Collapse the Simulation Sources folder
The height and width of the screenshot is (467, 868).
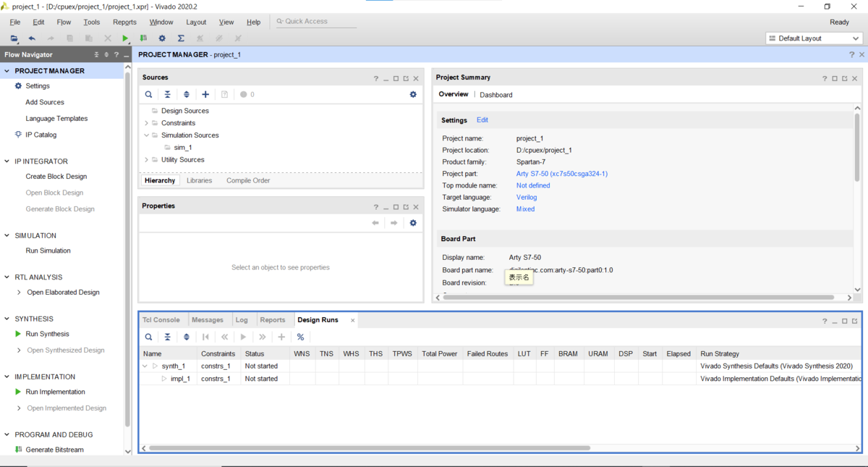[x=146, y=135]
